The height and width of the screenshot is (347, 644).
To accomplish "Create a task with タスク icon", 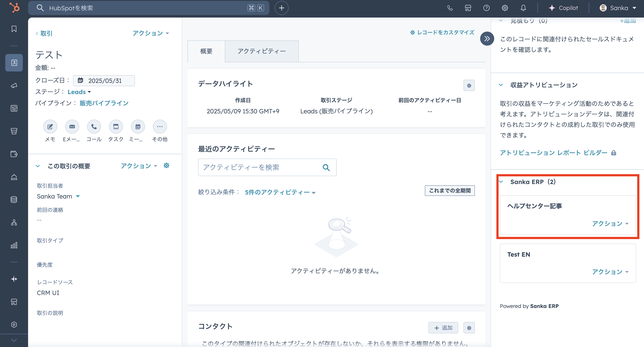I will pos(116,127).
